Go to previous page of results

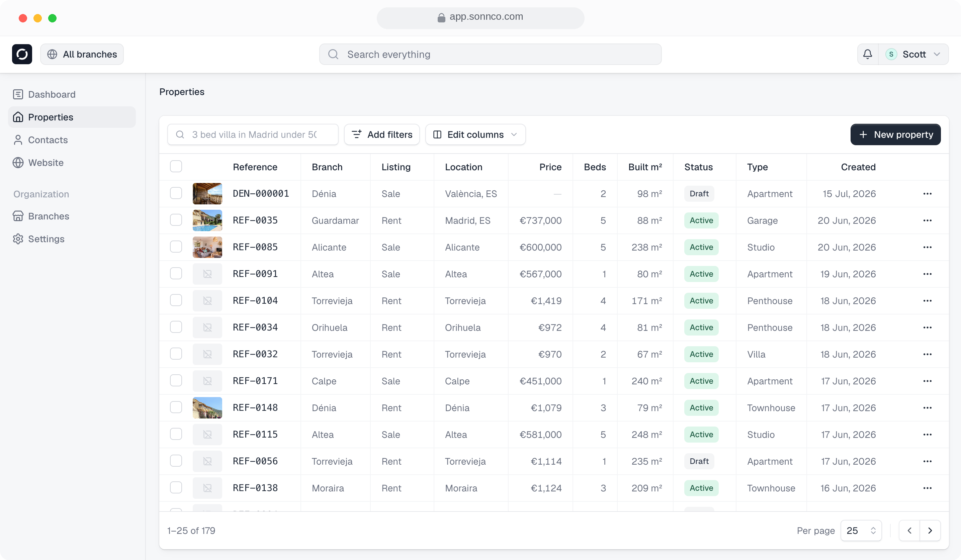click(x=909, y=531)
